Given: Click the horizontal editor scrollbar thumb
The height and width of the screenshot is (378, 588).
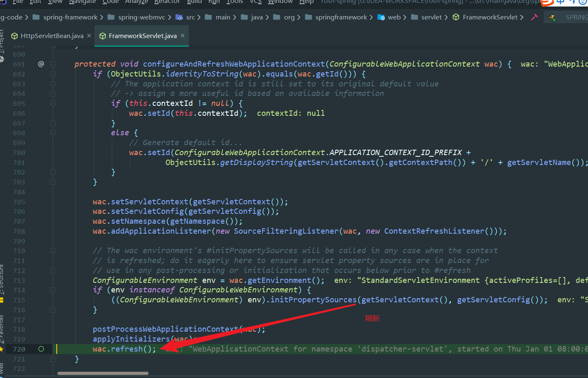Looking at the screenshot, I should coord(103,373).
